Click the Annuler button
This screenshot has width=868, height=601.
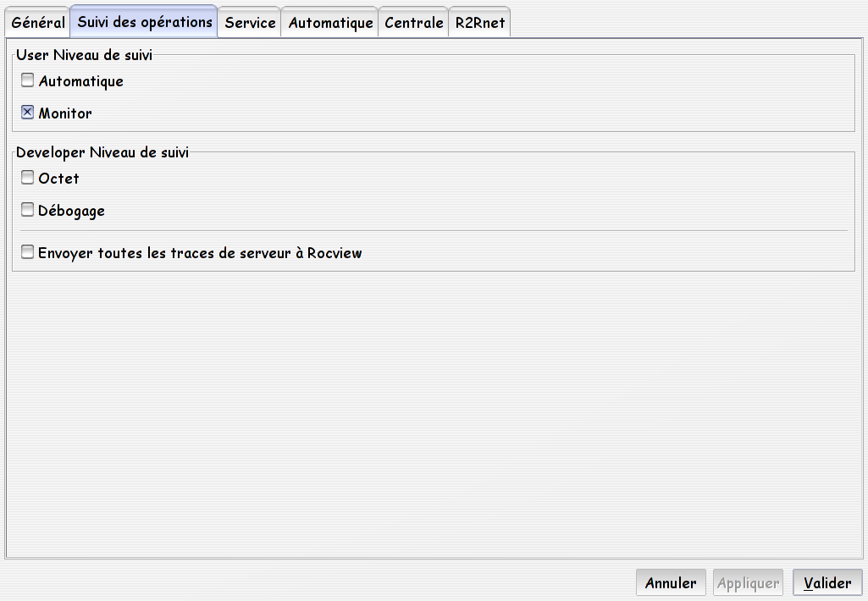pyautogui.click(x=671, y=582)
